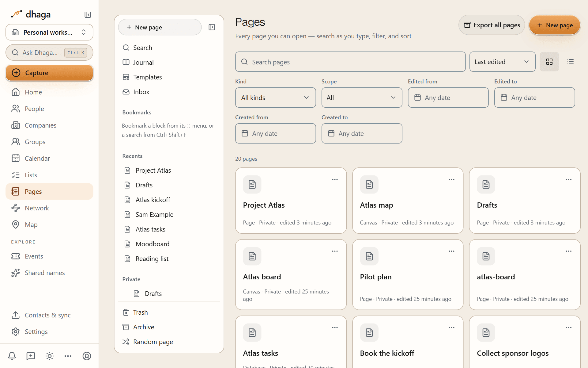Open the feedback message icon
This screenshot has height=368, width=588.
point(31,356)
